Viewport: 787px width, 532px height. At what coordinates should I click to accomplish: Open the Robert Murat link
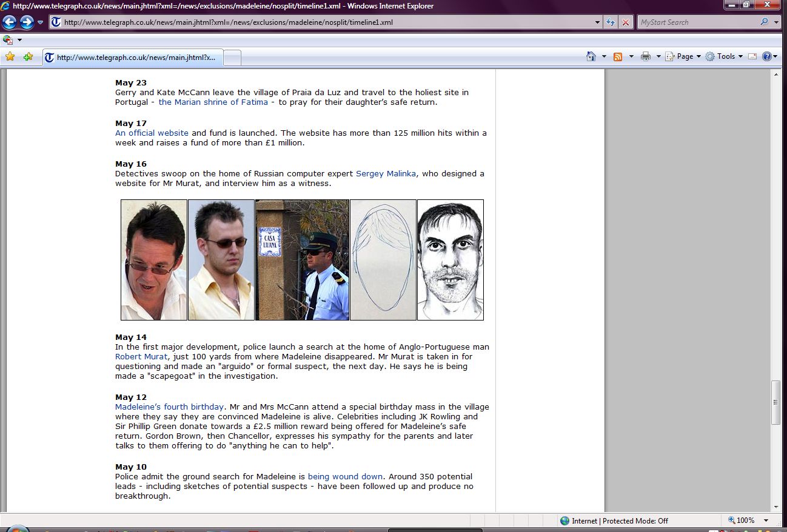coord(141,356)
